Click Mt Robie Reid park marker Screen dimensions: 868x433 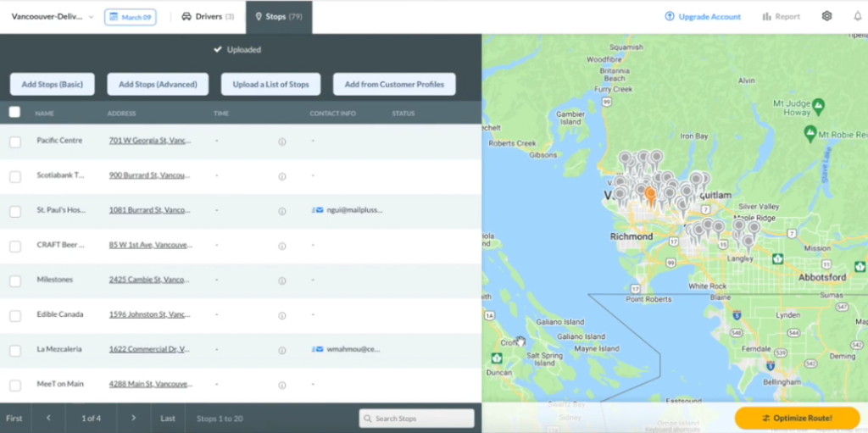pos(810,133)
